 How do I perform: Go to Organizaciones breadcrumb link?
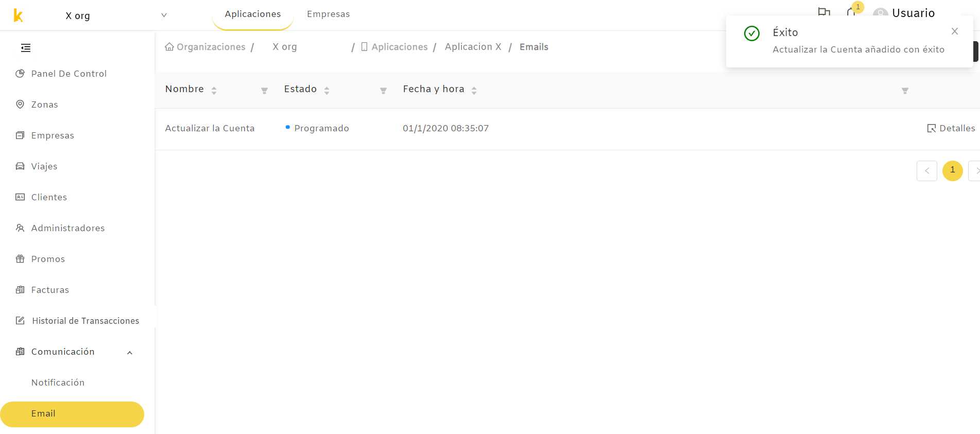tap(211, 47)
